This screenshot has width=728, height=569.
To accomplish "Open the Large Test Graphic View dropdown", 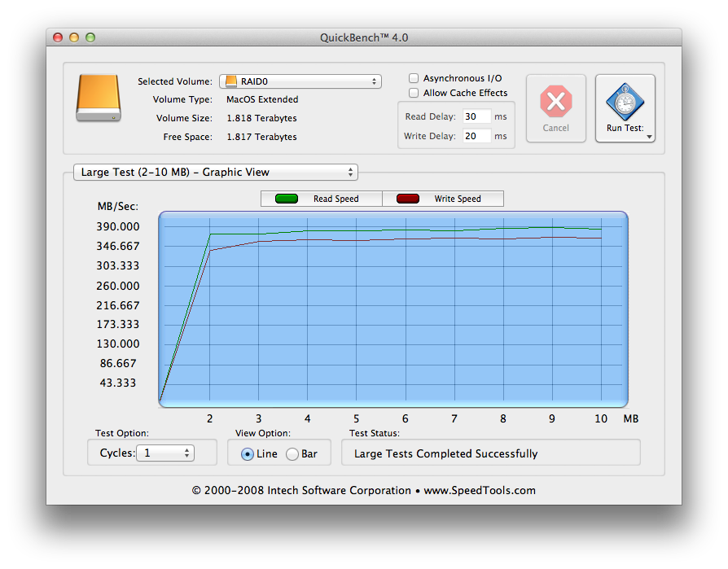I will click(216, 173).
